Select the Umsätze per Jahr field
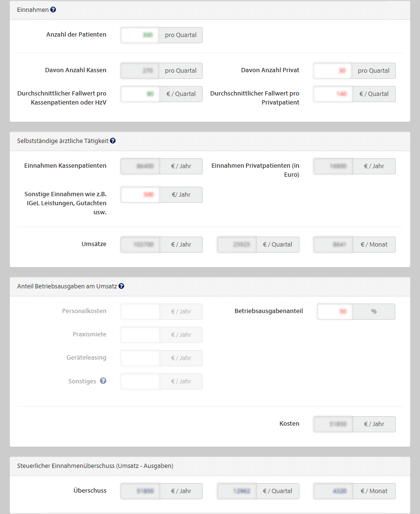 click(x=140, y=245)
